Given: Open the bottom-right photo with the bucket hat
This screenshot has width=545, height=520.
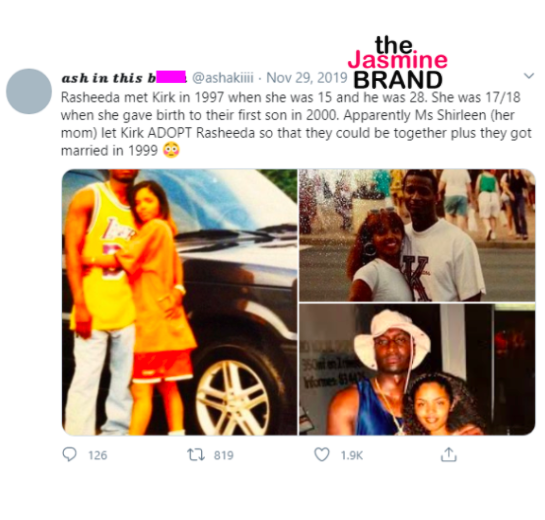Looking at the screenshot, I should pos(417,369).
